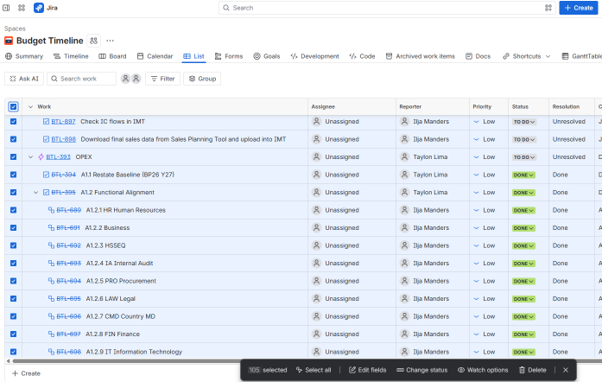Click the Search work field
The height and width of the screenshot is (382, 602).
pos(82,78)
